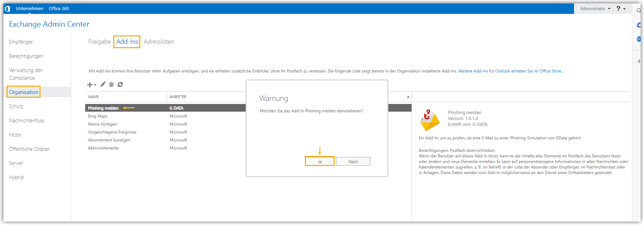Open Hybrid in the sidebar
Screen dimensions: 644x225
click(x=16, y=178)
